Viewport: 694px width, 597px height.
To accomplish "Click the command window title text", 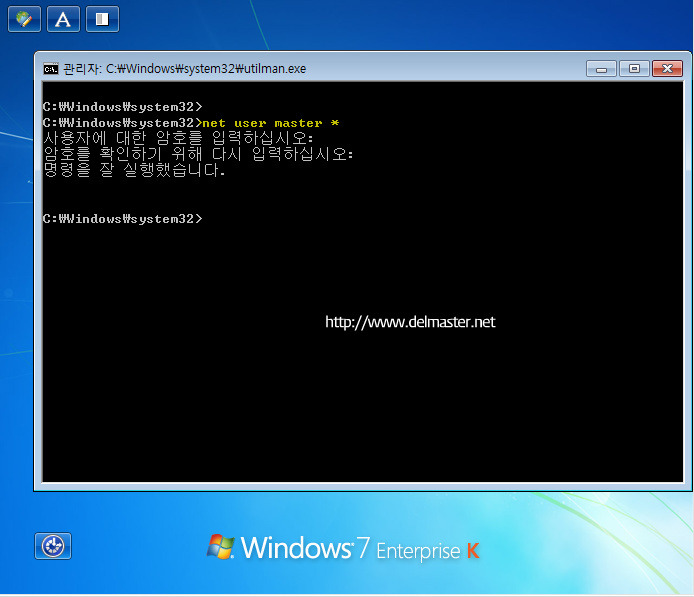I will [185, 69].
